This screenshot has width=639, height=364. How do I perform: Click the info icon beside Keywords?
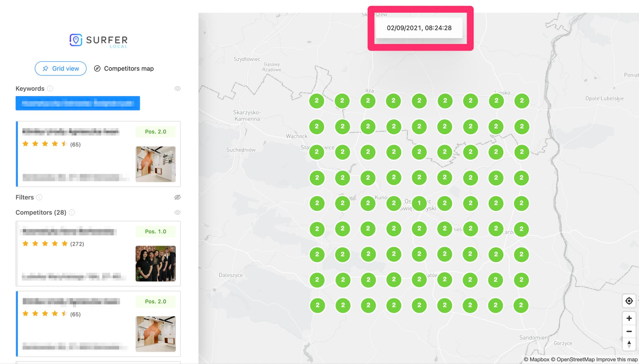50,89
